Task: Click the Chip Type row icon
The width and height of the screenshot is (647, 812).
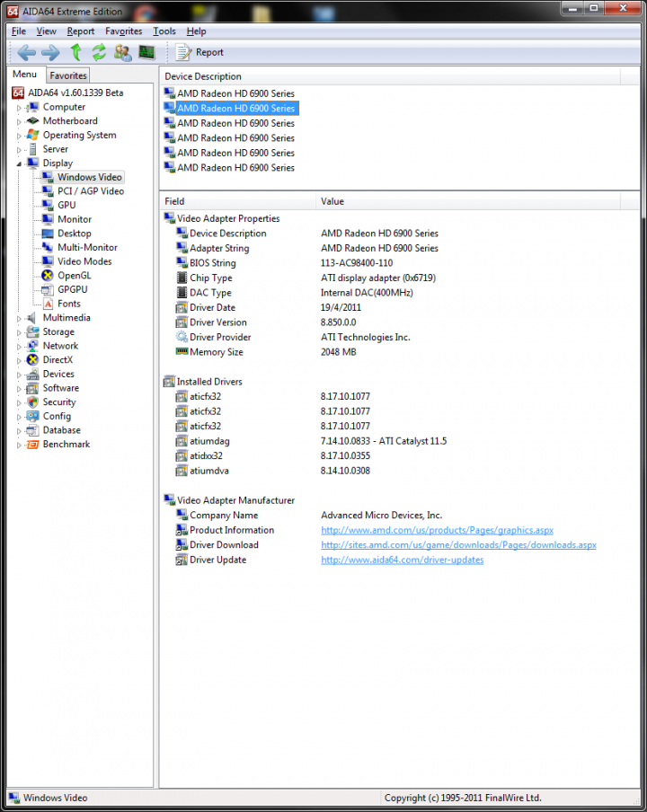Action: point(182,278)
